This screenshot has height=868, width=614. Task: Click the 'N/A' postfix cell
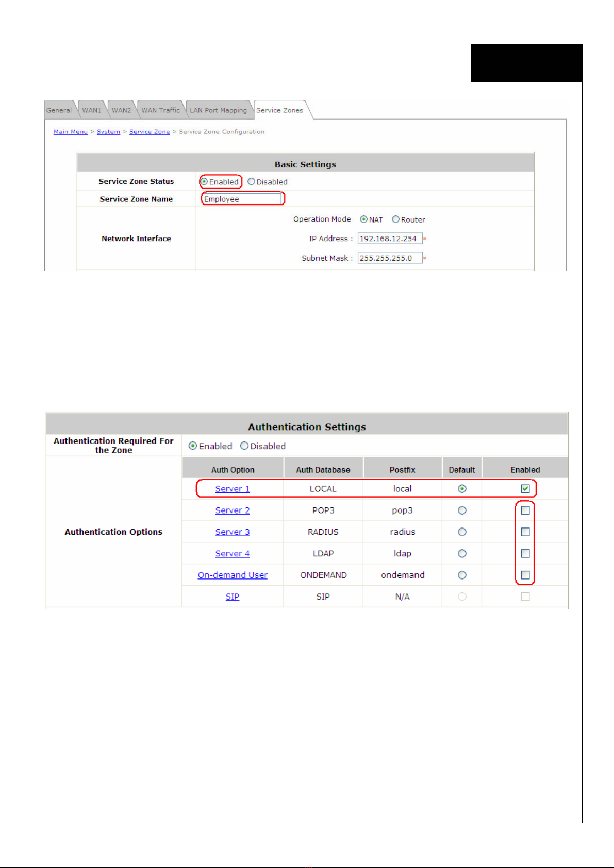tap(403, 597)
